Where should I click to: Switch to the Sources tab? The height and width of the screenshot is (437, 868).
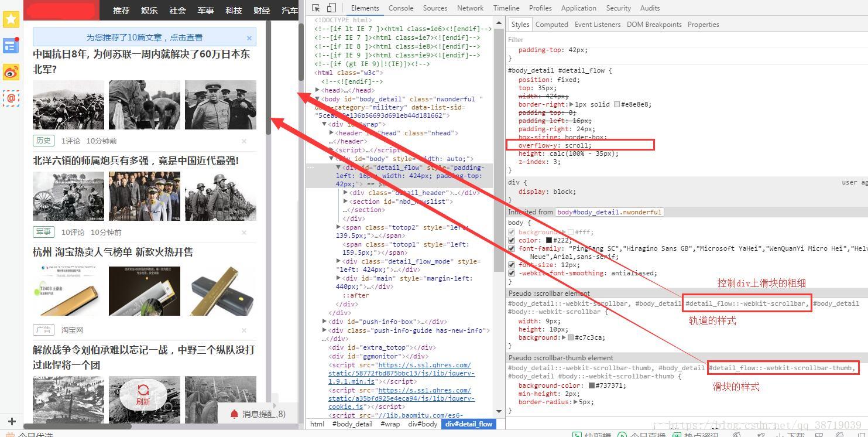435,8
